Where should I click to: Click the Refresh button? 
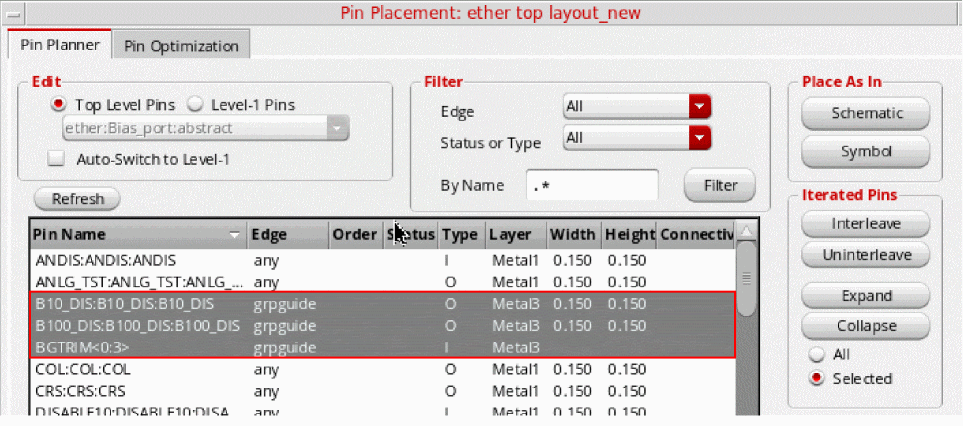[77, 199]
